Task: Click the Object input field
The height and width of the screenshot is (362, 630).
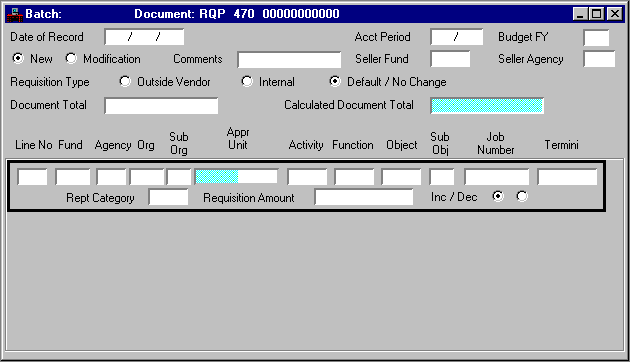Action: [x=401, y=177]
